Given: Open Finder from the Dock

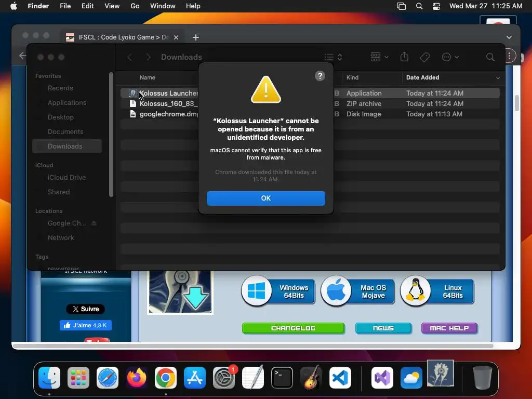Looking at the screenshot, I should 49,378.
